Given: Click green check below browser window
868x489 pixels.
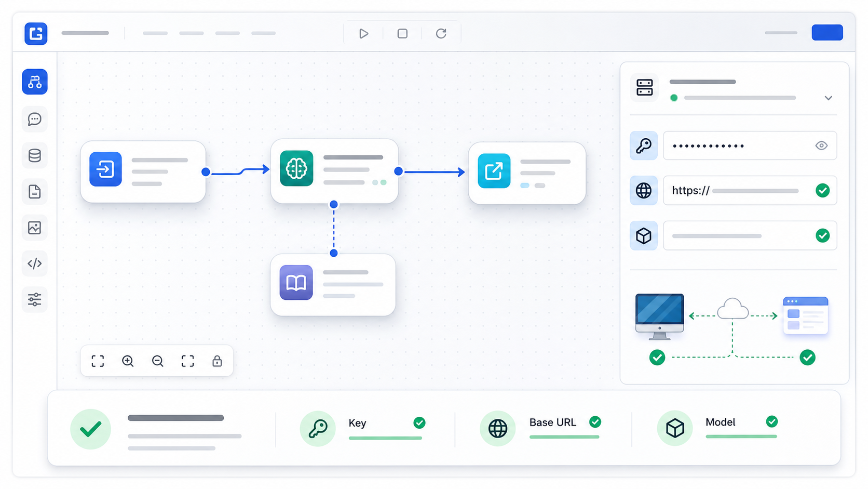Looking at the screenshot, I should [x=807, y=358].
